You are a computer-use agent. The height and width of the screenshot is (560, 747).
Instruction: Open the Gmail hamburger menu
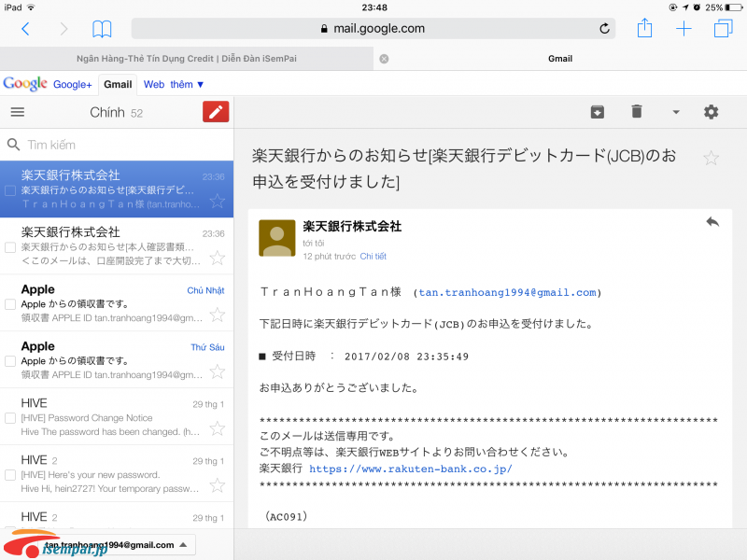18,112
